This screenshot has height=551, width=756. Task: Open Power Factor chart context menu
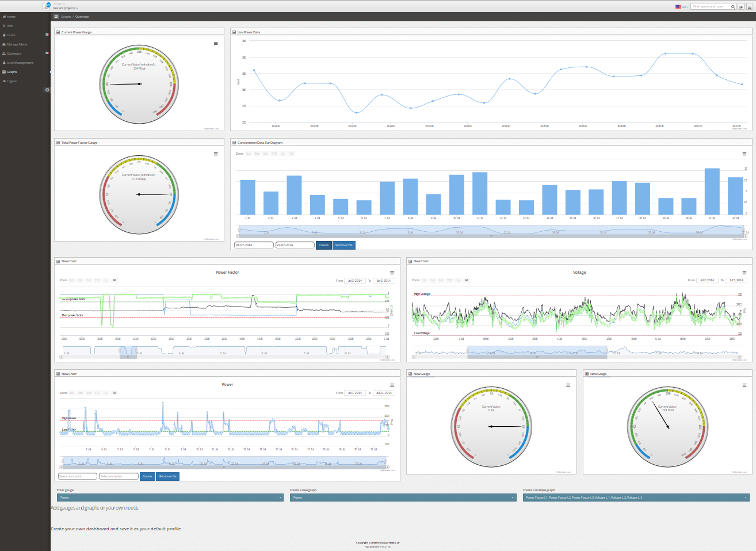[x=392, y=273]
